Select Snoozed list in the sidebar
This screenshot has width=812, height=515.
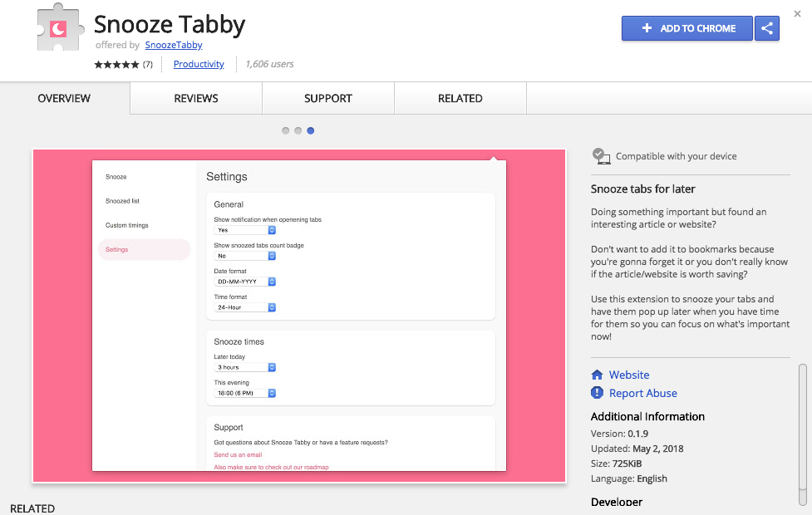(x=122, y=201)
